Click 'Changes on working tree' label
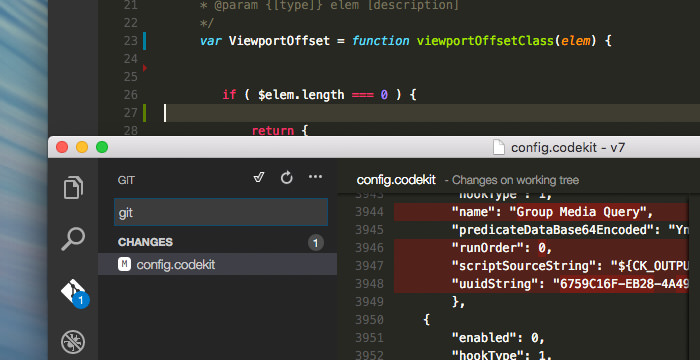Viewport: 700px width, 360px height. (515, 180)
